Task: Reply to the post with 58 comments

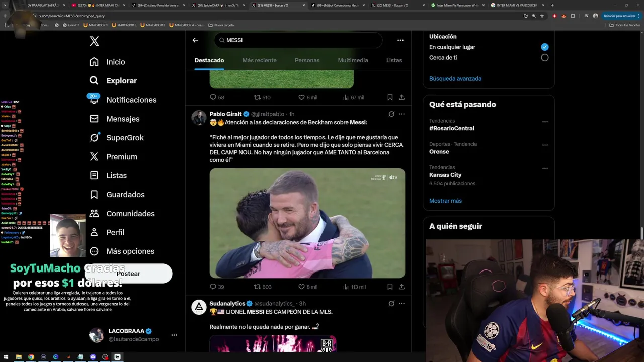Action: point(216,97)
